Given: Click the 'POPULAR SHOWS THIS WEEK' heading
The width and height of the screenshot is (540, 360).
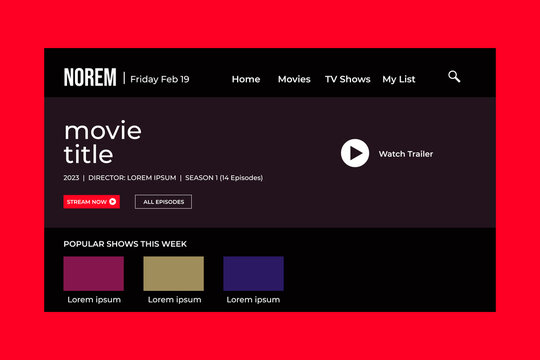Looking at the screenshot, I should click(125, 244).
